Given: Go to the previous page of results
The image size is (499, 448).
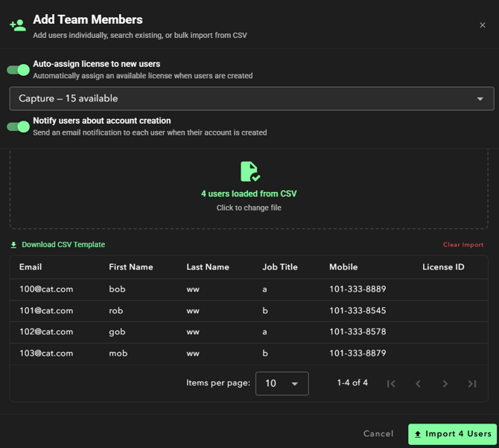Looking at the screenshot, I should 418,384.
